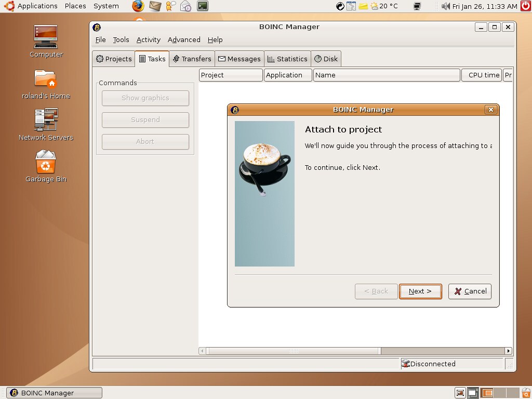
Task: Sort by the Application column header
Action: click(288, 75)
